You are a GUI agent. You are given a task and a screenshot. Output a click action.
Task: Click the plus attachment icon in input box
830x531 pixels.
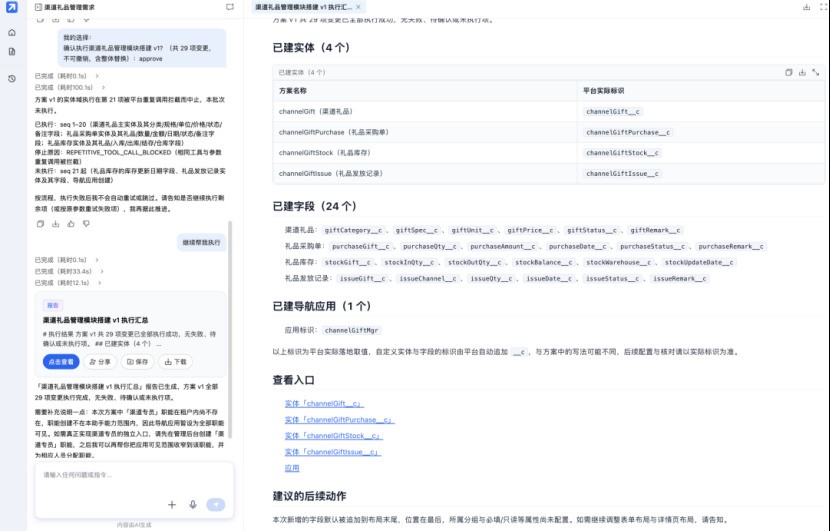tap(172, 505)
